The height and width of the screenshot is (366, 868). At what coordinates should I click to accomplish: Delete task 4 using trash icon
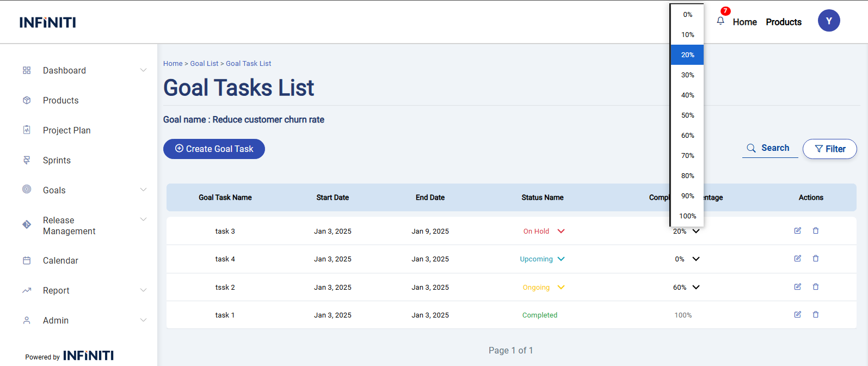(815, 259)
